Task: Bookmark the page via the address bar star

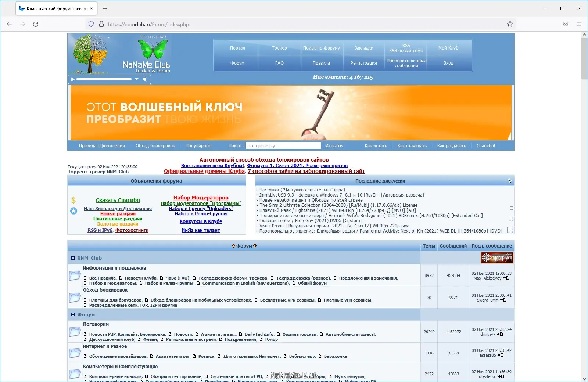Action: pyautogui.click(x=510, y=24)
